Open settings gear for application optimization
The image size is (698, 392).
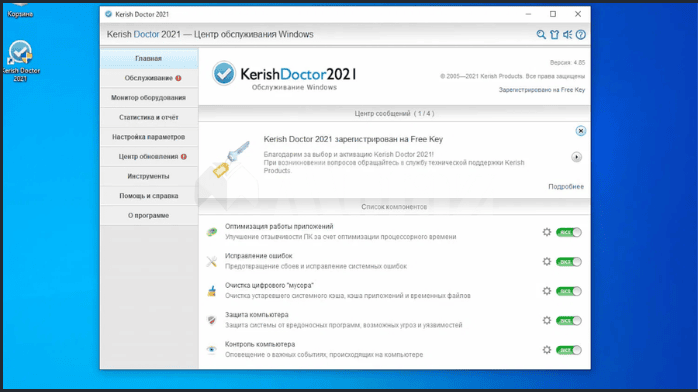[x=547, y=232]
